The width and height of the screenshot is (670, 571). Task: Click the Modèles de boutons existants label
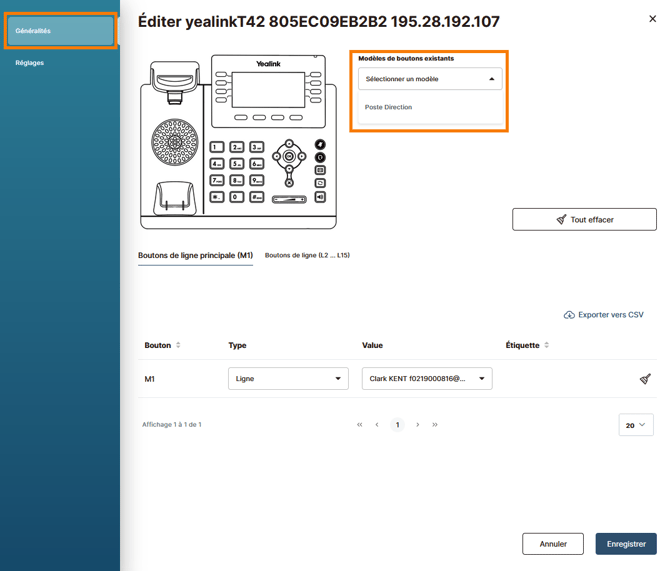click(406, 58)
